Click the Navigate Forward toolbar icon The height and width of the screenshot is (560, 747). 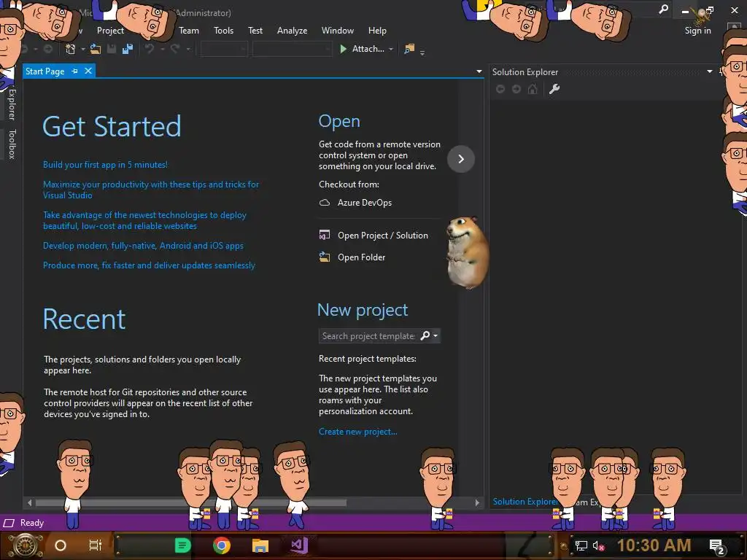pyautogui.click(x=48, y=49)
